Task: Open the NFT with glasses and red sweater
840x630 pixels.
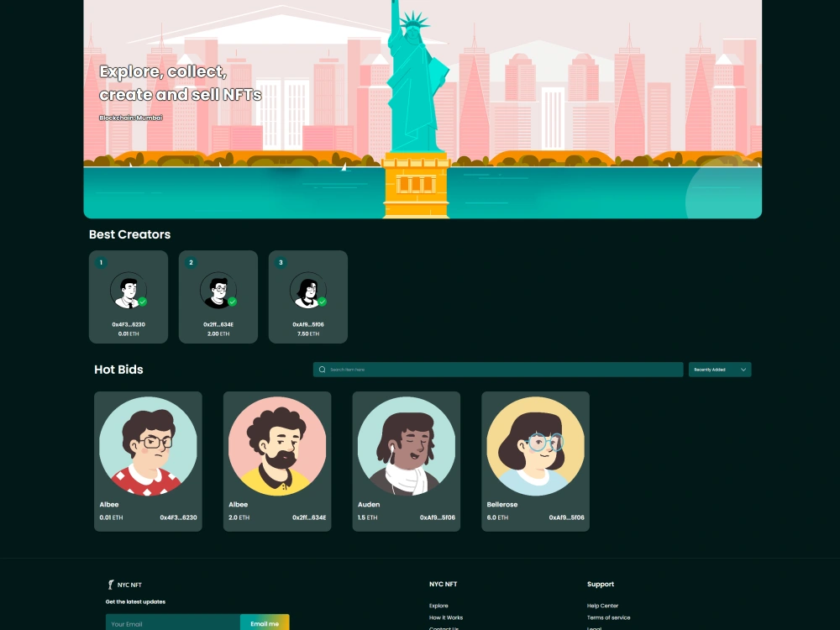Action: (x=149, y=446)
